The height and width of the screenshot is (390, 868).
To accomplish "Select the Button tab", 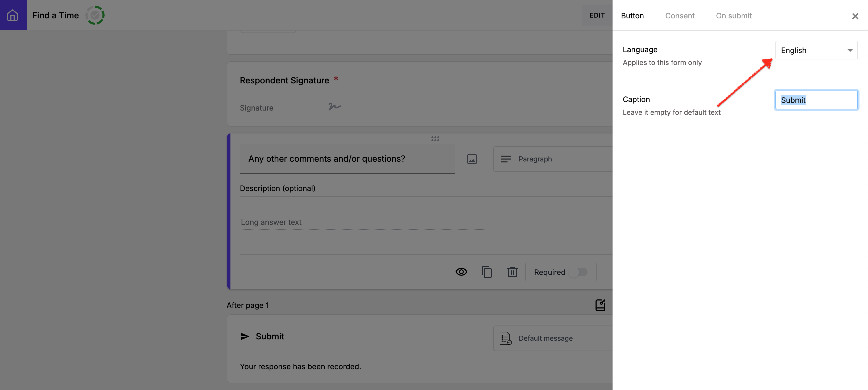I will [x=632, y=16].
